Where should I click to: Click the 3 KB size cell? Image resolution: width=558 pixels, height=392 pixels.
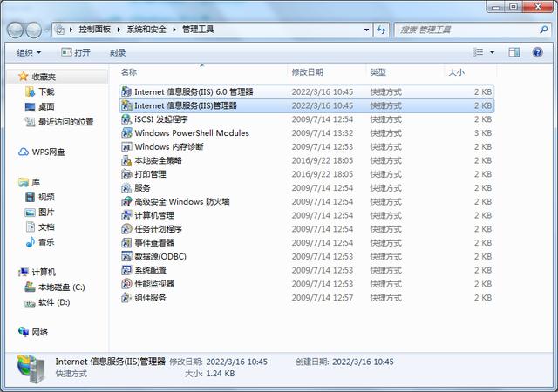tap(483, 133)
